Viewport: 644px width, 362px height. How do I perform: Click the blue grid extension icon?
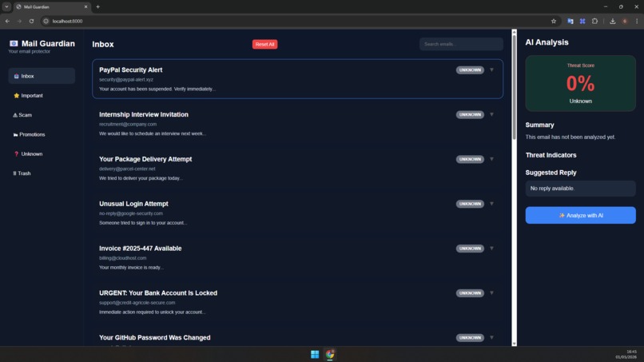click(x=582, y=21)
